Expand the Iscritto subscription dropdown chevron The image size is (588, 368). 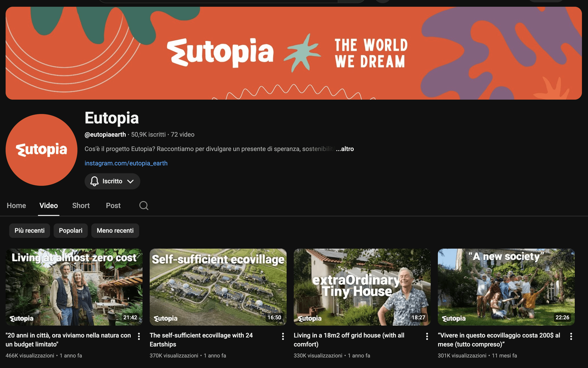(x=130, y=181)
